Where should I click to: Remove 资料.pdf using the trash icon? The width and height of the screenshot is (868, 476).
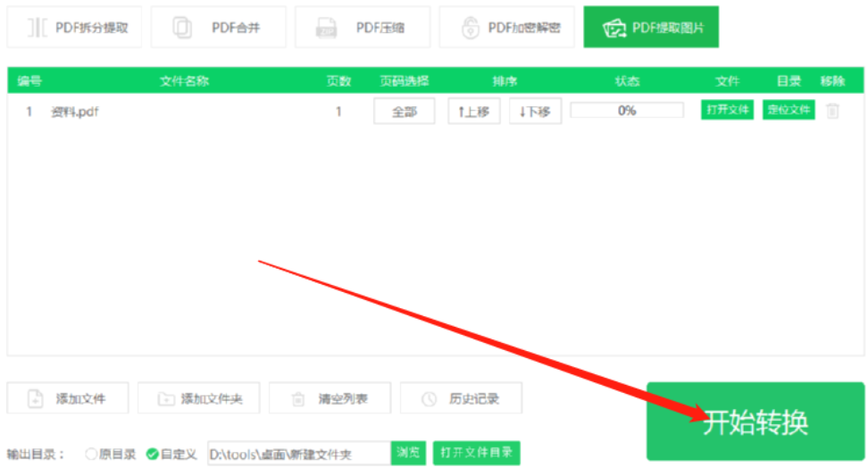point(832,111)
